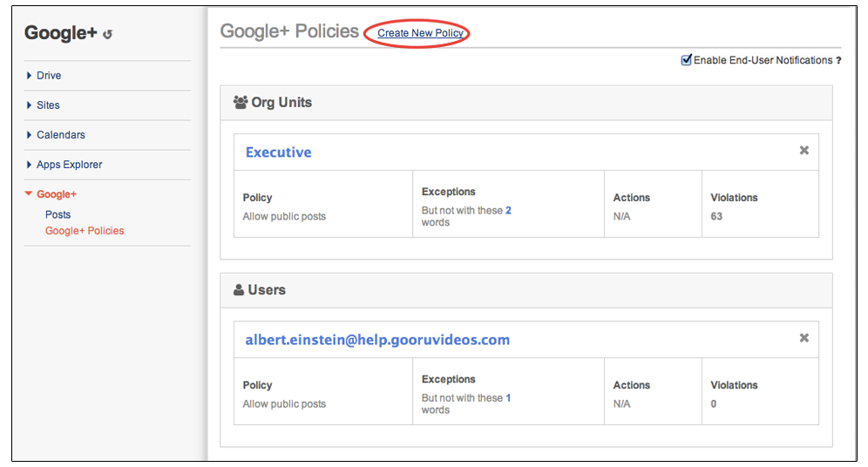
Task: Open the Sites menu item
Action: click(x=48, y=105)
